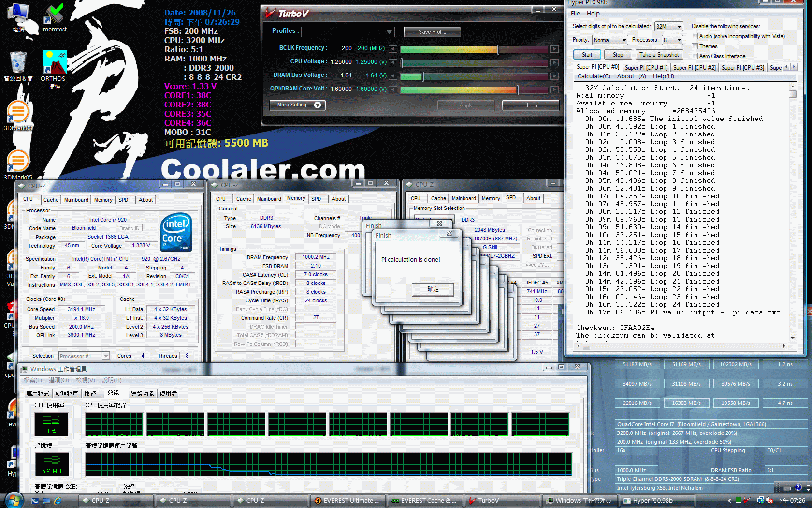Open the Hyper PI File menu
The height and width of the screenshot is (508, 812).
(575, 14)
